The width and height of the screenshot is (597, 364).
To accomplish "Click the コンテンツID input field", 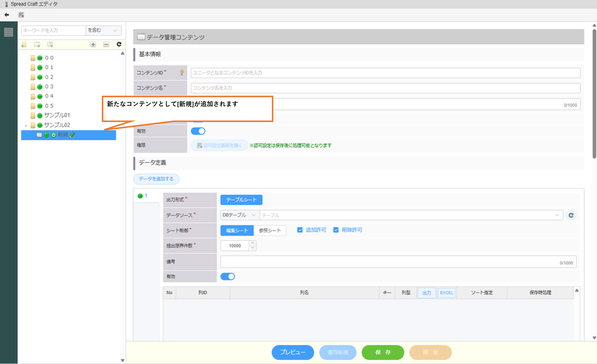I will pos(385,73).
